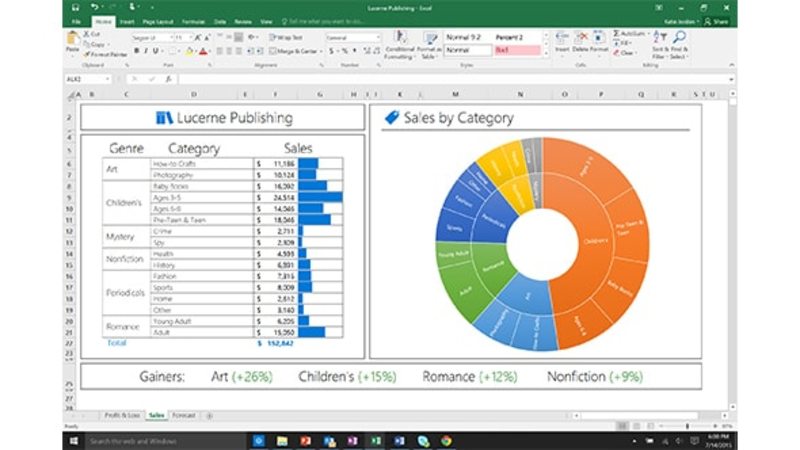
Task: Apply the fill color bucket
Action: click(x=189, y=51)
